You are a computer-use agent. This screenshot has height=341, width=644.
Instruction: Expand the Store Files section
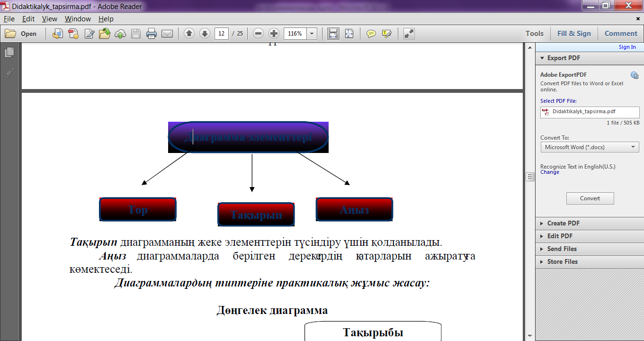(x=590, y=261)
